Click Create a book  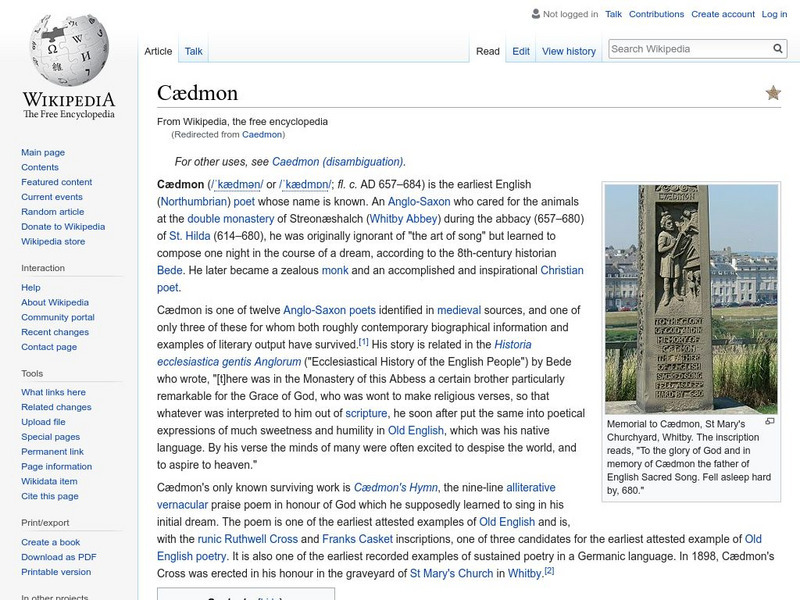(x=51, y=542)
